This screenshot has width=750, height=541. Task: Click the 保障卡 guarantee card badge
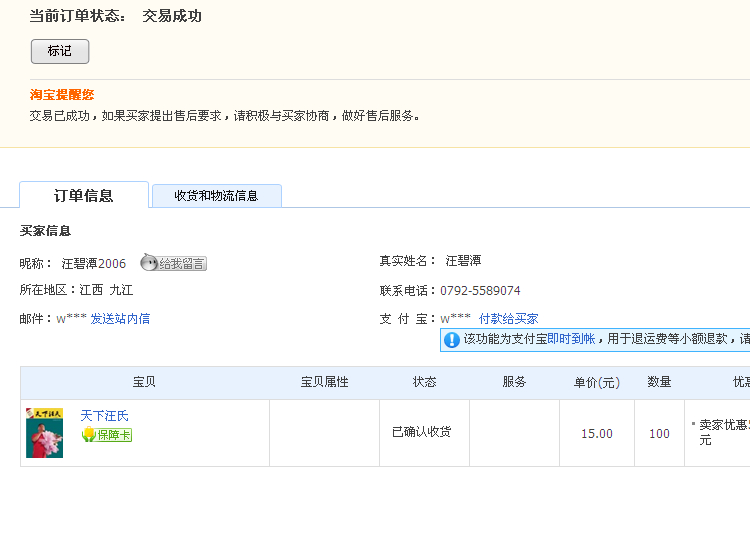pyautogui.click(x=106, y=435)
